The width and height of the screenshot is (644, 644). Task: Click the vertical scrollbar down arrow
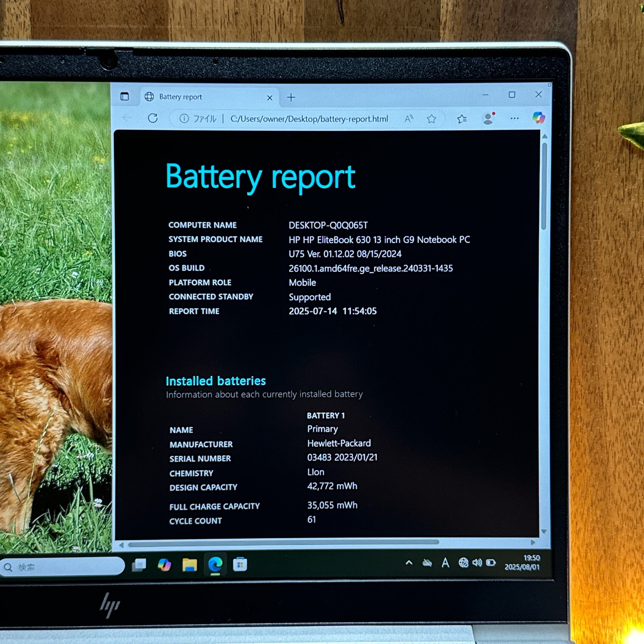pos(544,531)
